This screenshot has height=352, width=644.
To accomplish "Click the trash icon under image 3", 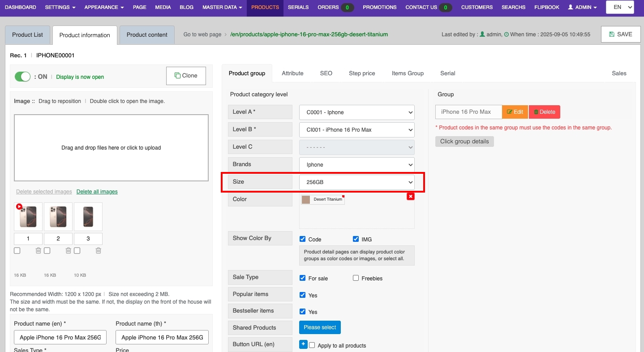I will point(99,251).
